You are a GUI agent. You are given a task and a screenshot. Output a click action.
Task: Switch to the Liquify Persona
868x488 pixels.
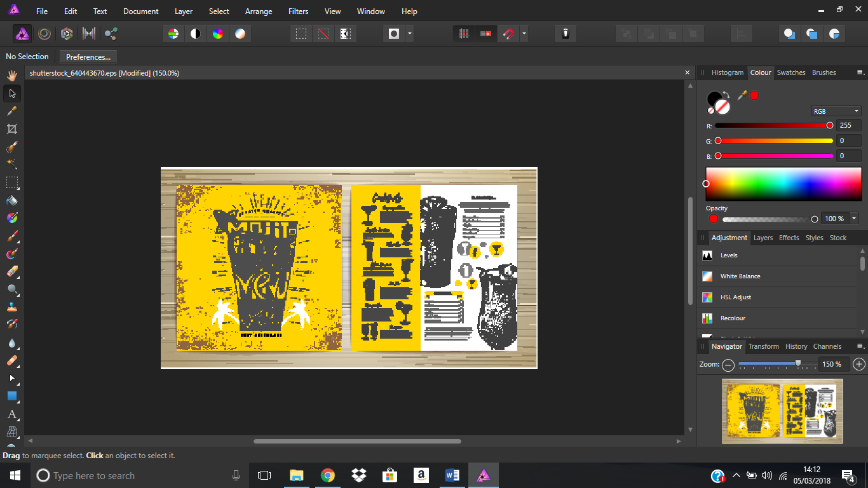44,34
